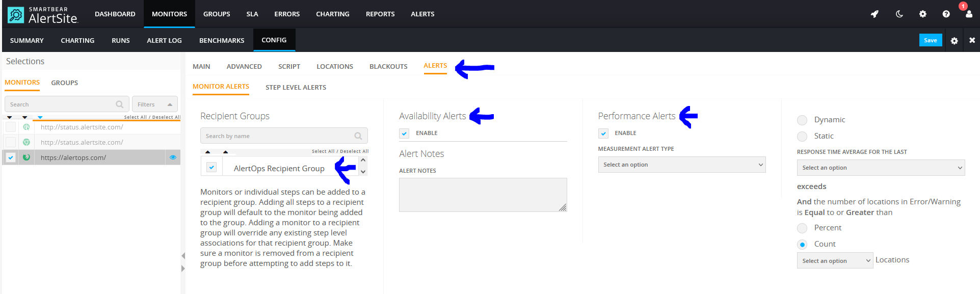Click the rocket icon in top bar
Viewport: 980px width, 294px height.
pos(875,14)
